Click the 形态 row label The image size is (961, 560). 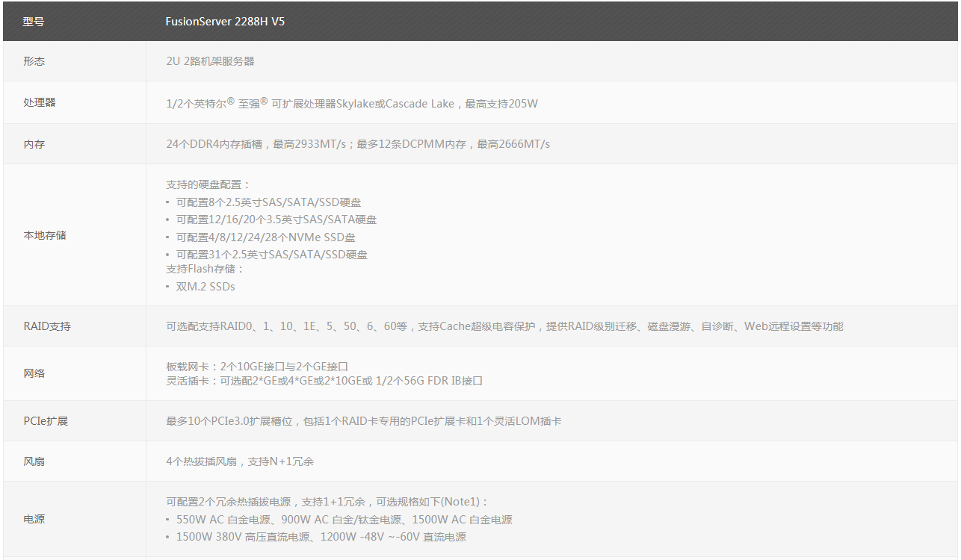[x=34, y=61]
